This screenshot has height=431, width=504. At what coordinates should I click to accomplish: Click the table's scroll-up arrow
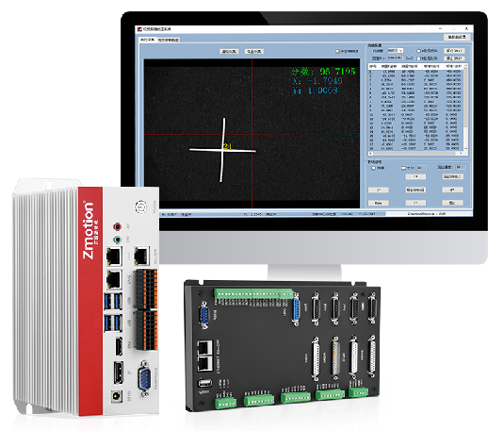pos(466,66)
